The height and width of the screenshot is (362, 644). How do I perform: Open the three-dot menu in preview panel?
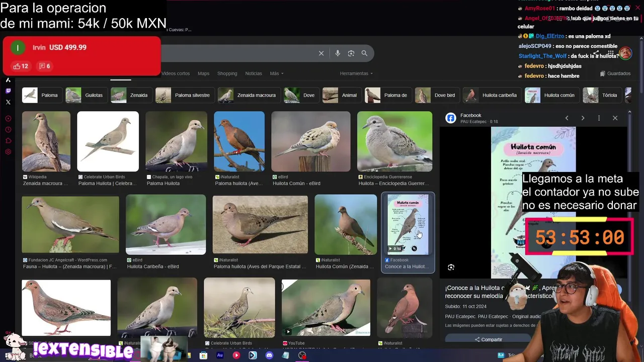pyautogui.click(x=599, y=118)
